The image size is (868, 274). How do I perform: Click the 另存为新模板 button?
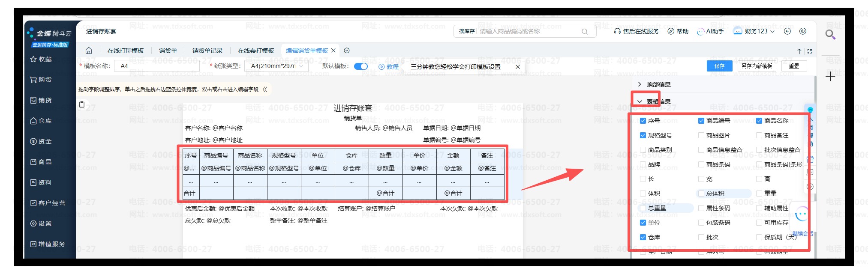pyautogui.click(x=757, y=66)
